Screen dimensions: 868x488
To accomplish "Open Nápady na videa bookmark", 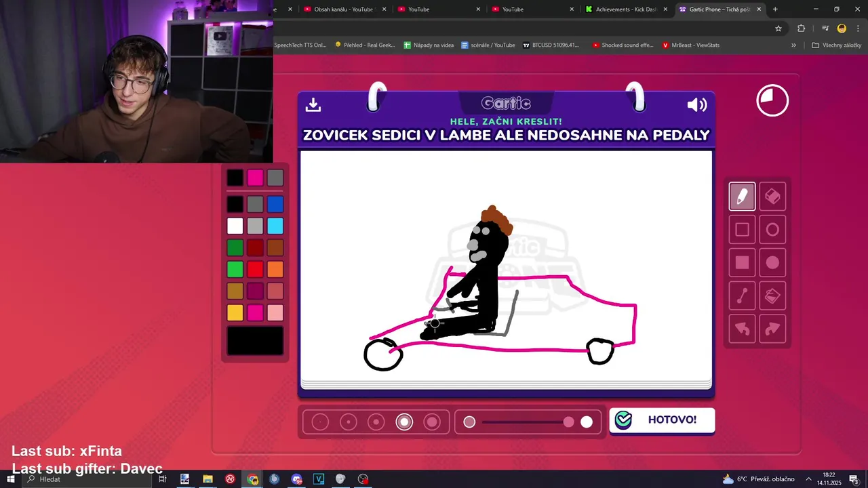I will point(429,45).
